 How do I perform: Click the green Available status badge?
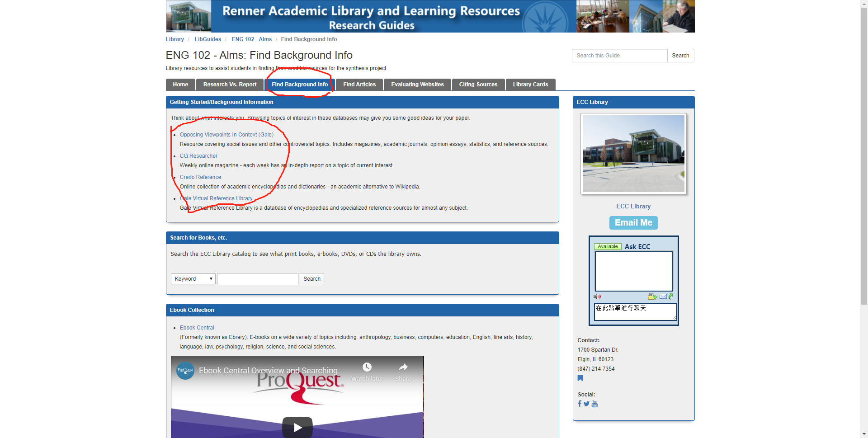(608, 247)
